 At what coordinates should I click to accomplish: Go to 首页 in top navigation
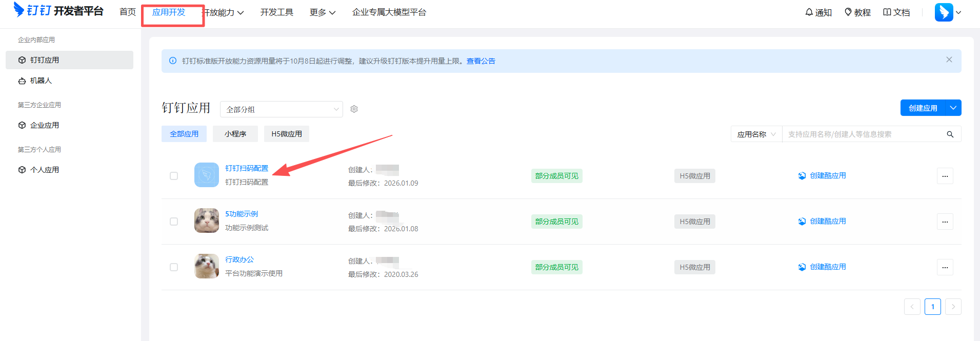(128, 12)
